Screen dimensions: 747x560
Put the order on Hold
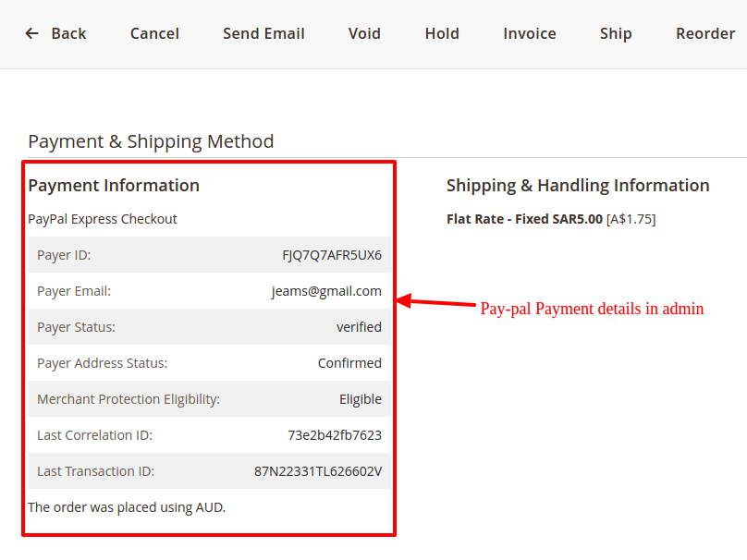pos(442,33)
